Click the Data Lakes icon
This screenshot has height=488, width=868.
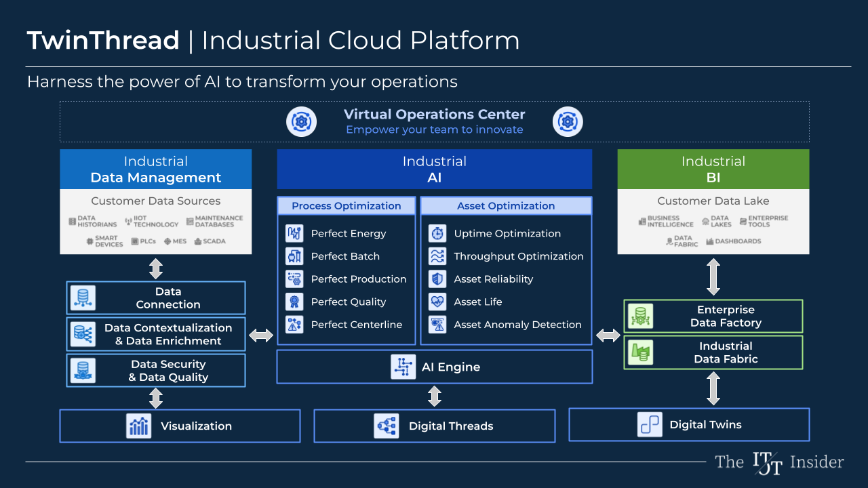(x=705, y=222)
